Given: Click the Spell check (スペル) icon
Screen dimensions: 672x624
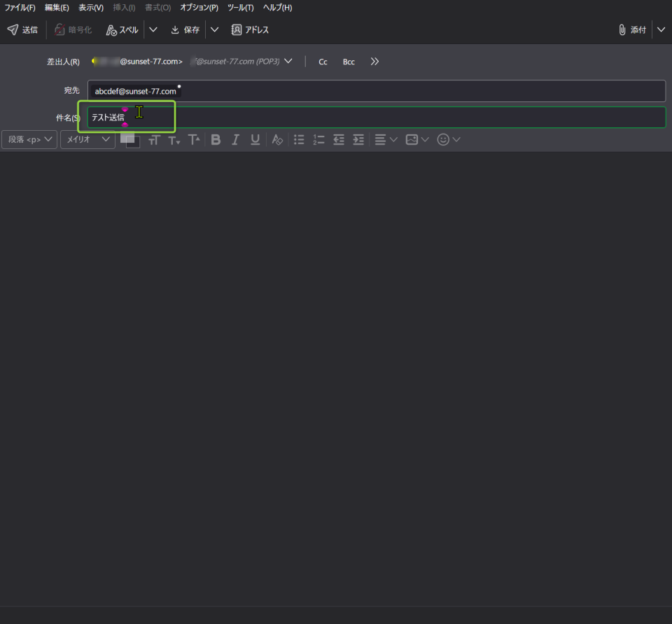Looking at the screenshot, I should point(122,30).
